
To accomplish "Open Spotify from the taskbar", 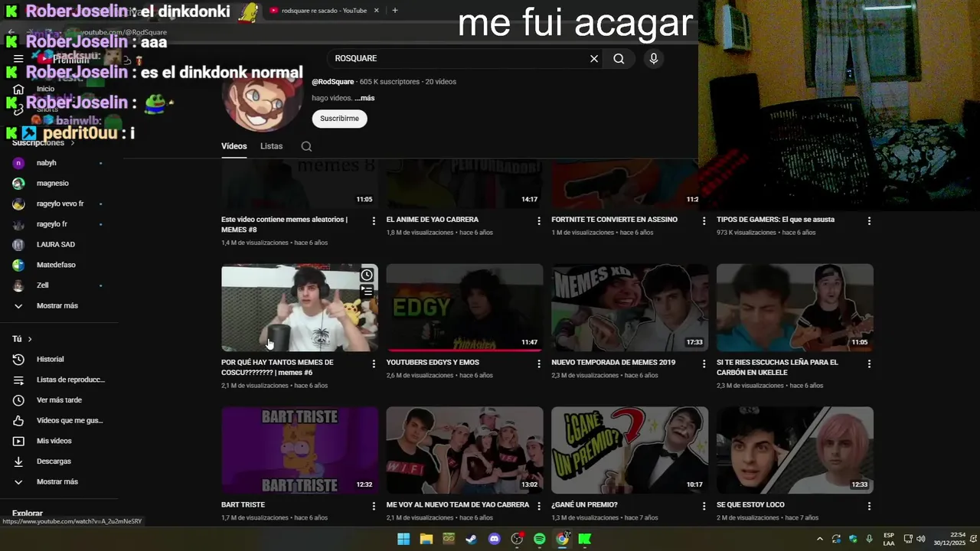I will pyautogui.click(x=539, y=539).
